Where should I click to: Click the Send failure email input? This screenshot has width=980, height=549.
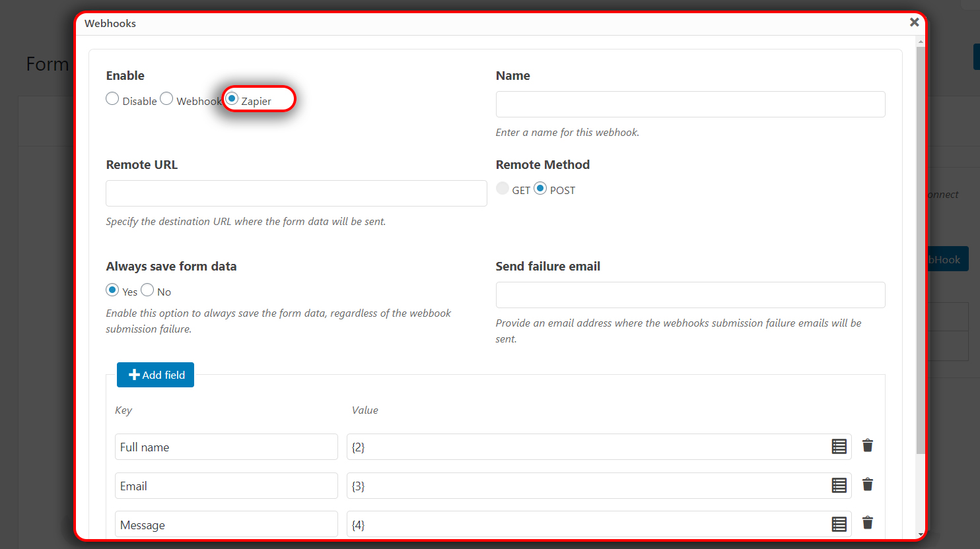[x=690, y=295]
